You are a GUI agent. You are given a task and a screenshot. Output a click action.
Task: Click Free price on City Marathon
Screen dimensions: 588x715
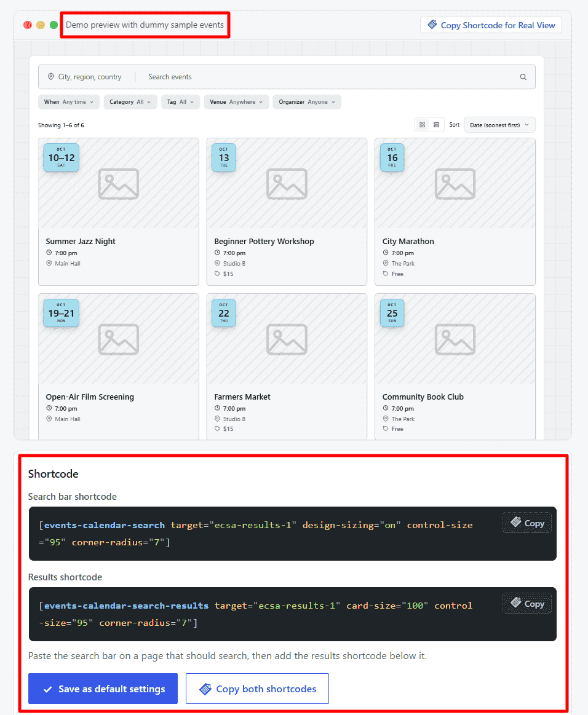(397, 274)
